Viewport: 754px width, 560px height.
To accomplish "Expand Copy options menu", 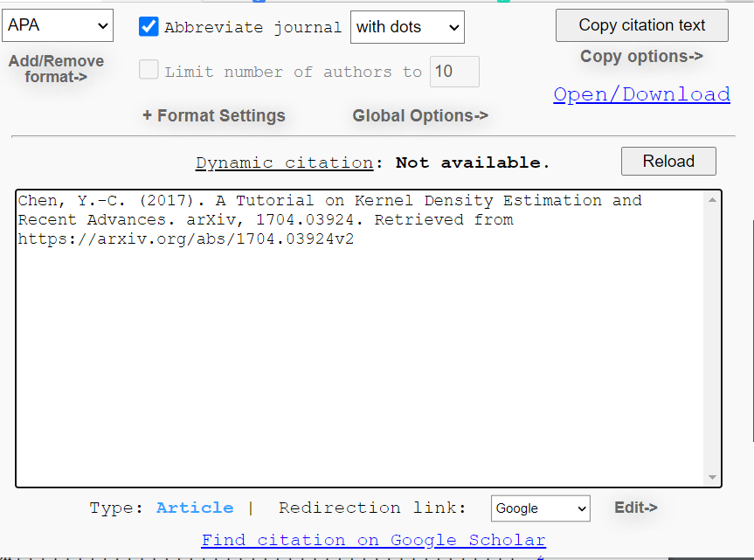I will (x=641, y=57).
